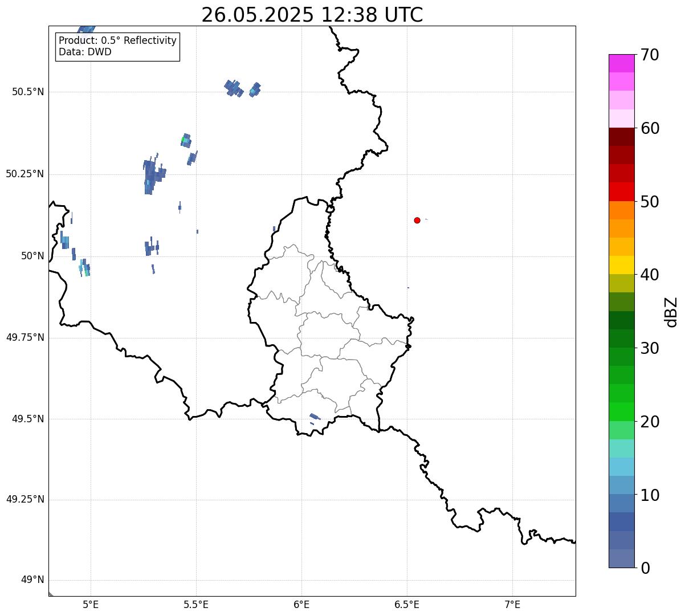Image resolution: width=685 pixels, height=616 pixels.
Task: Click the colorbar tick label "40"
Action: point(649,275)
